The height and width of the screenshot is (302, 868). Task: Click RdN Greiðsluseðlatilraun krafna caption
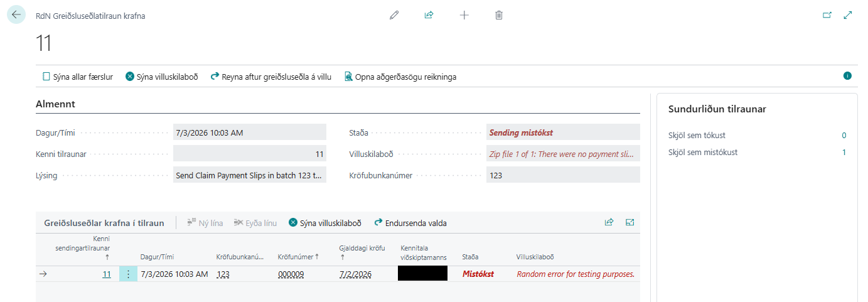pos(90,16)
